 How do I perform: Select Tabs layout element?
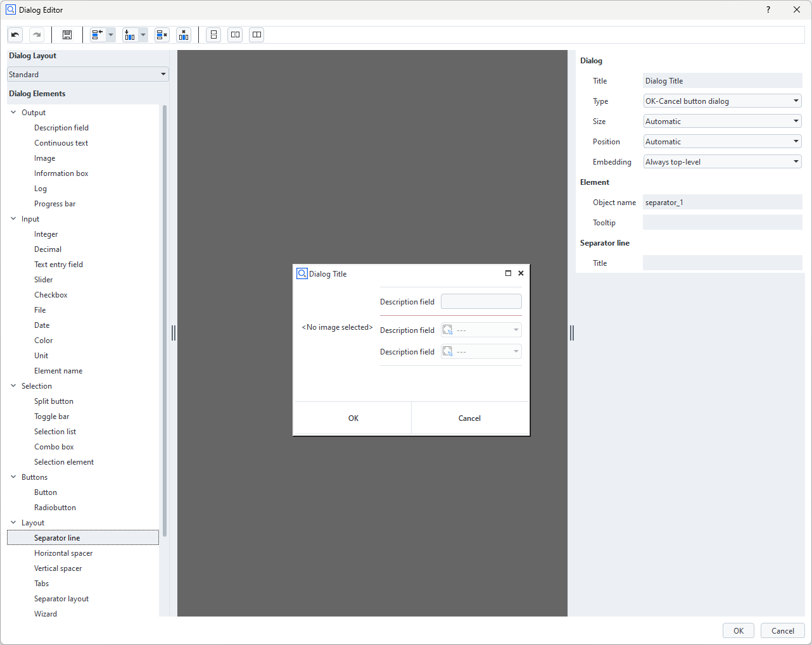point(41,583)
